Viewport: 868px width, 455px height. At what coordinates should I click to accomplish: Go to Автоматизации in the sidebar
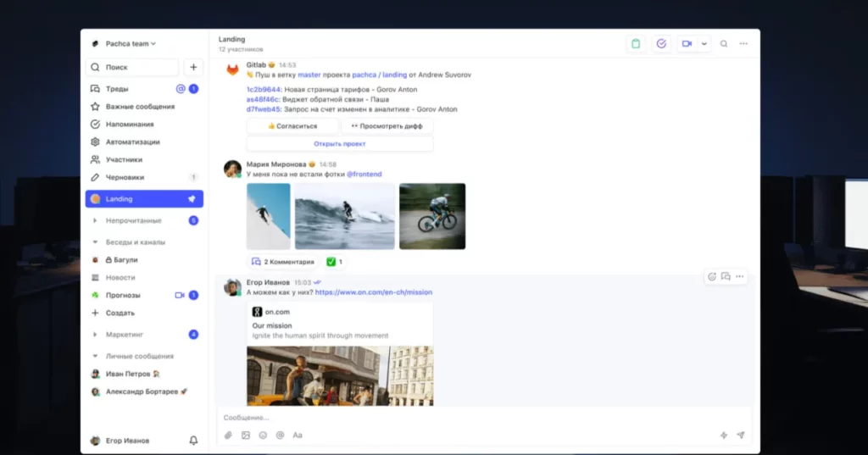point(132,142)
